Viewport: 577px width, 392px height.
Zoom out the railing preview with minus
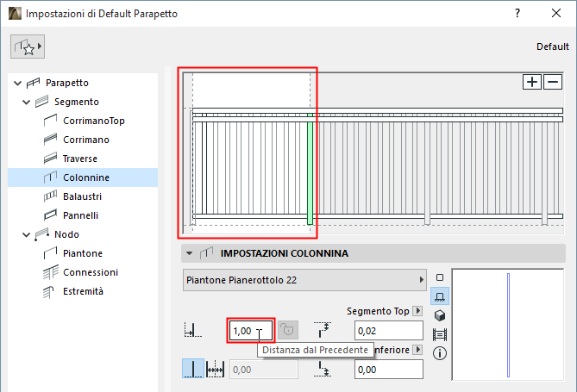553,82
